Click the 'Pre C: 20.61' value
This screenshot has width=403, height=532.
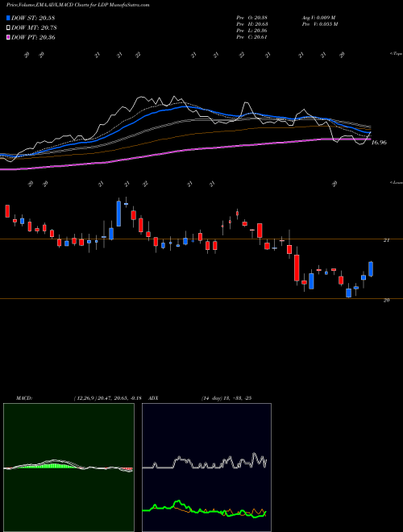(251, 37)
